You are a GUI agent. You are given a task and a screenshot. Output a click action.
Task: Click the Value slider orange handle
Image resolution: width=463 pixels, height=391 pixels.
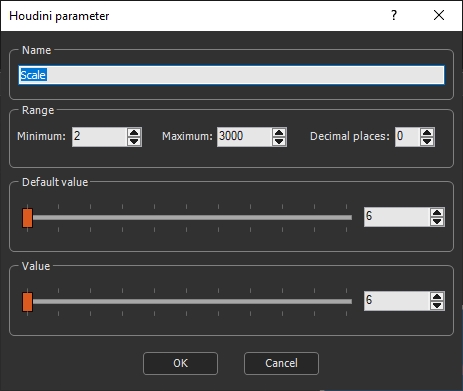tap(27, 302)
